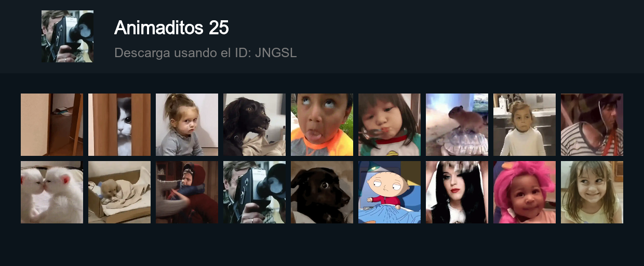Select the cat peeking behind door sticker
Image resolution: width=644 pixels, height=266 pixels.
tap(119, 125)
